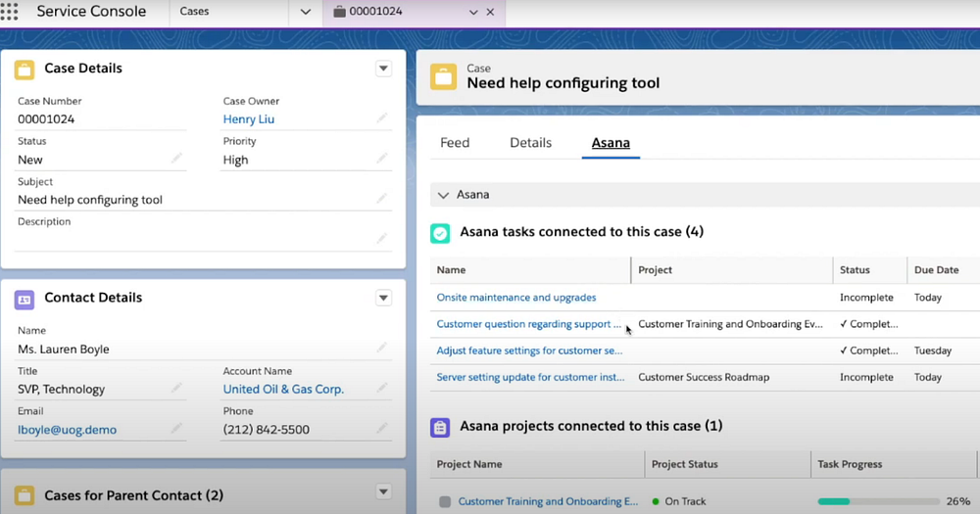Image resolution: width=980 pixels, height=514 pixels.
Task: Open the App Launcher grid icon
Action: click(x=10, y=11)
